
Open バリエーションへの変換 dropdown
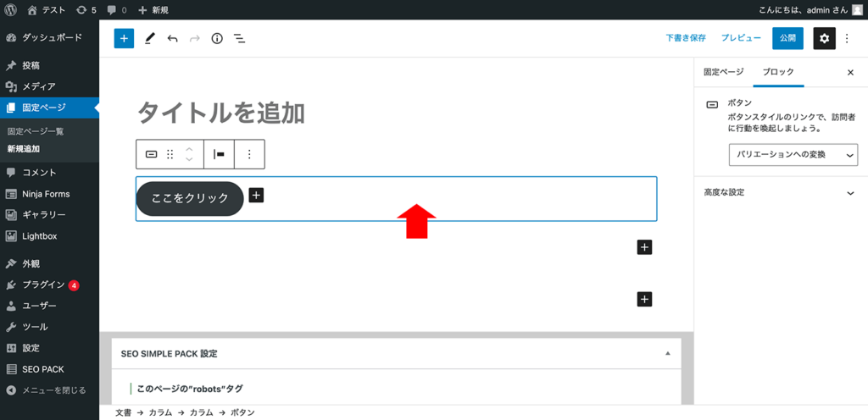tap(793, 155)
